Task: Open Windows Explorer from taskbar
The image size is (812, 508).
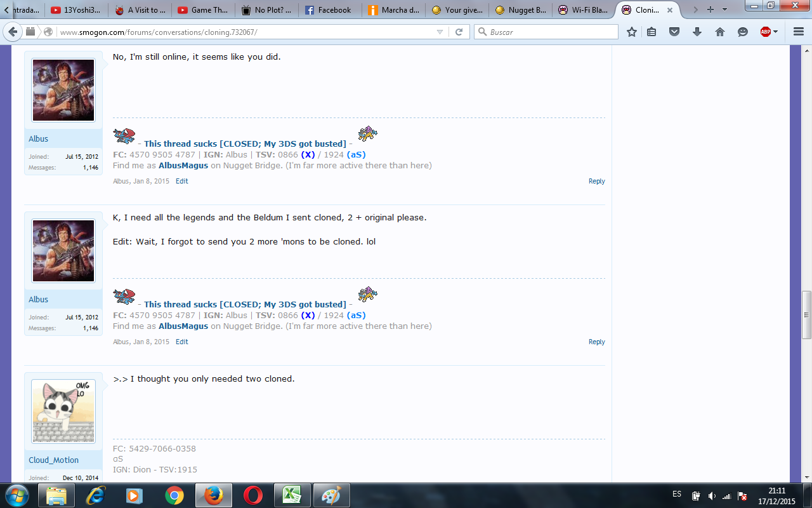Action: coord(56,495)
